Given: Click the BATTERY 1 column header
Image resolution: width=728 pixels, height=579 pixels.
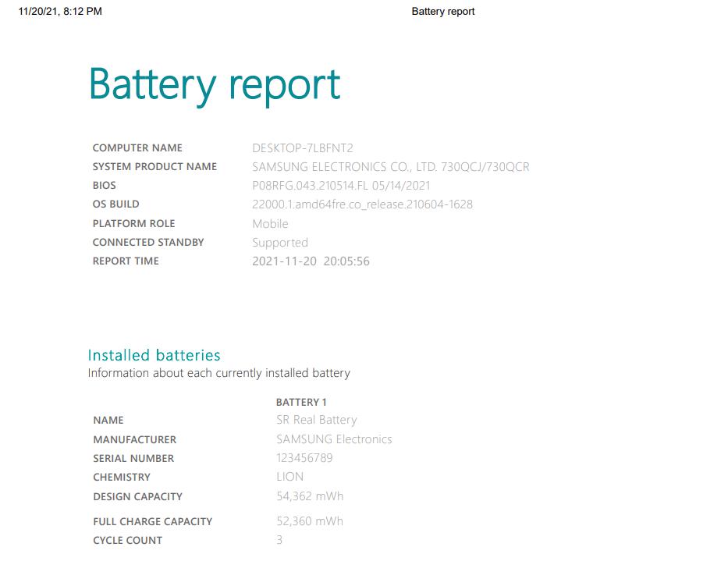Looking at the screenshot, I should pos(301,402).
